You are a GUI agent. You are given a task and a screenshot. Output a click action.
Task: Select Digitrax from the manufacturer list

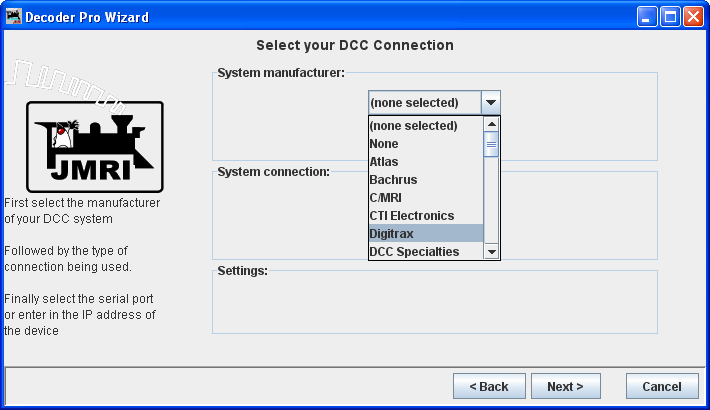(426, 234)
